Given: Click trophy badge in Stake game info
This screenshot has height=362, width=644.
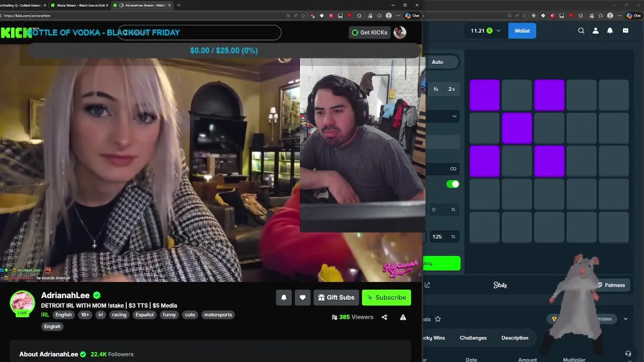Looking at the screenshot, I should pos(554,319).
